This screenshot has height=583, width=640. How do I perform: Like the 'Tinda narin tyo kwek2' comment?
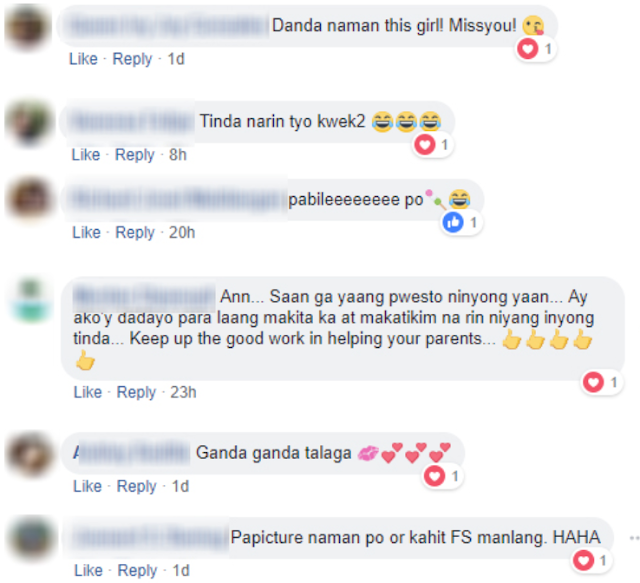click(x=86, y=155)
